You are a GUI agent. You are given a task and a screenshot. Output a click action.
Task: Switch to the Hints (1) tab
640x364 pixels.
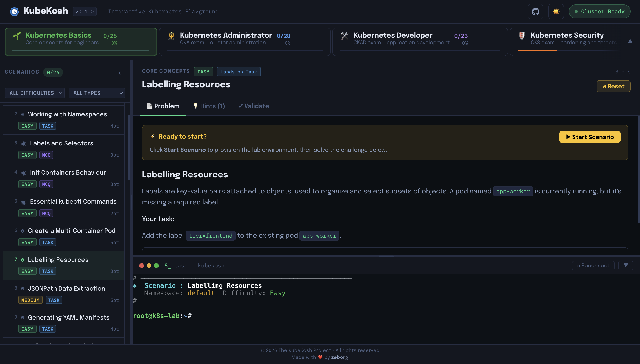coord(209,106)
